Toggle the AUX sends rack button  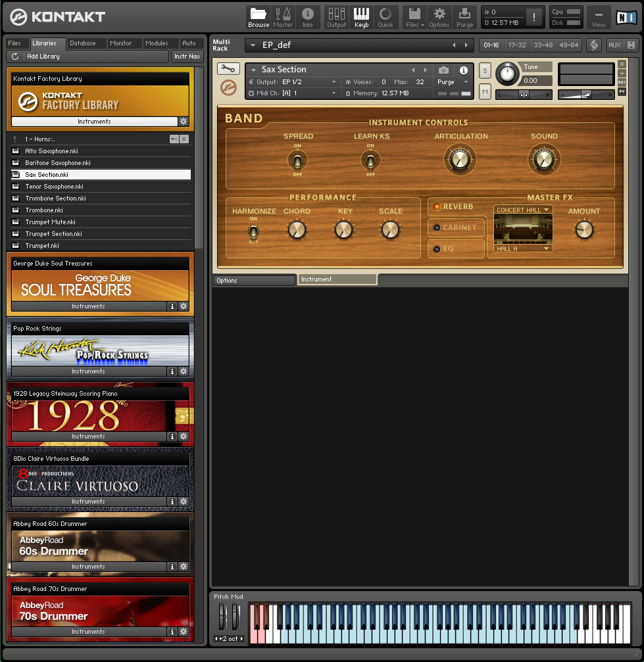[614, 45]
